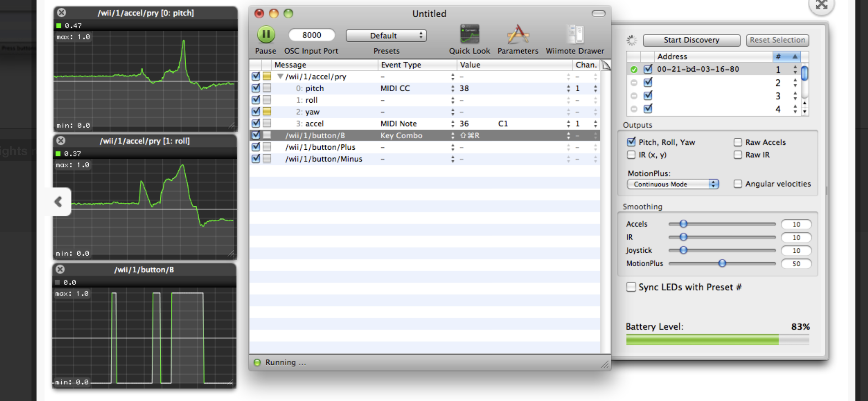
Task: Click the Reset Selection button
Action: tap(777, 40)
